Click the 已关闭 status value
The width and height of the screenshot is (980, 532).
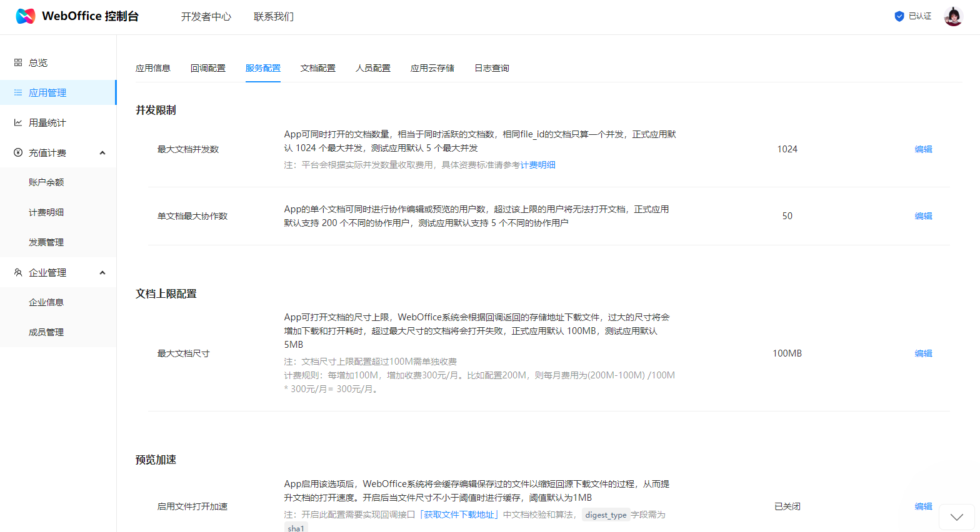pyautogui.click(x=787, y=506)
